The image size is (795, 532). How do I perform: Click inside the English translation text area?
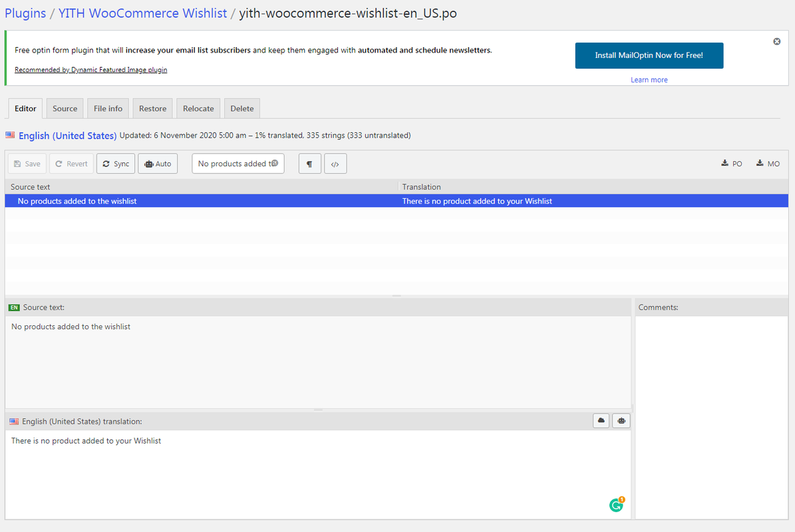pyautogui.click(x=317, y=472)
